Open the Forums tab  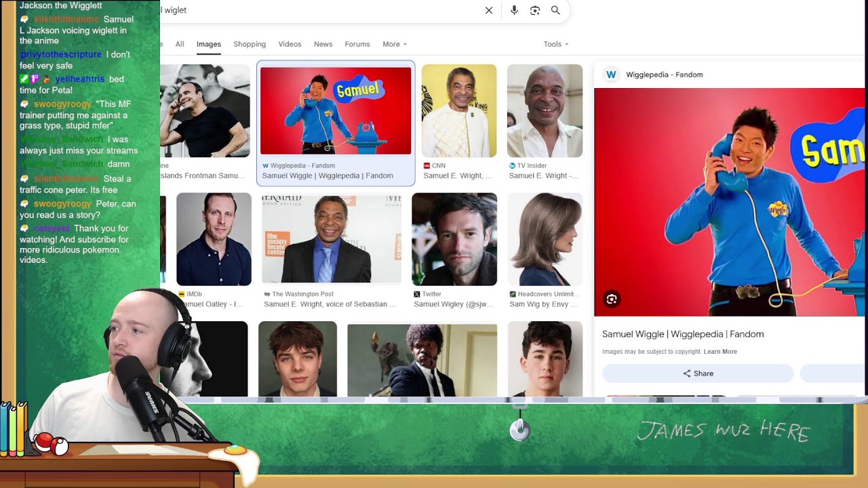click(357, 44)
